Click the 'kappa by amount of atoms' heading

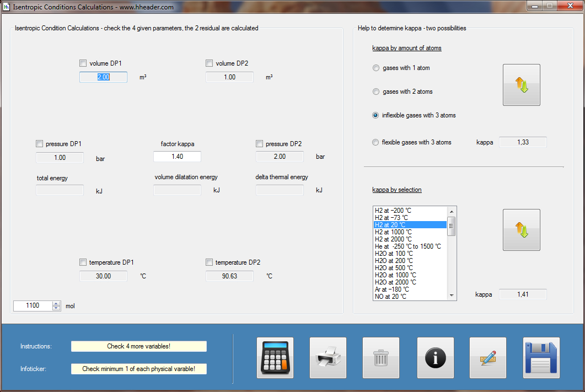(407, 48)
